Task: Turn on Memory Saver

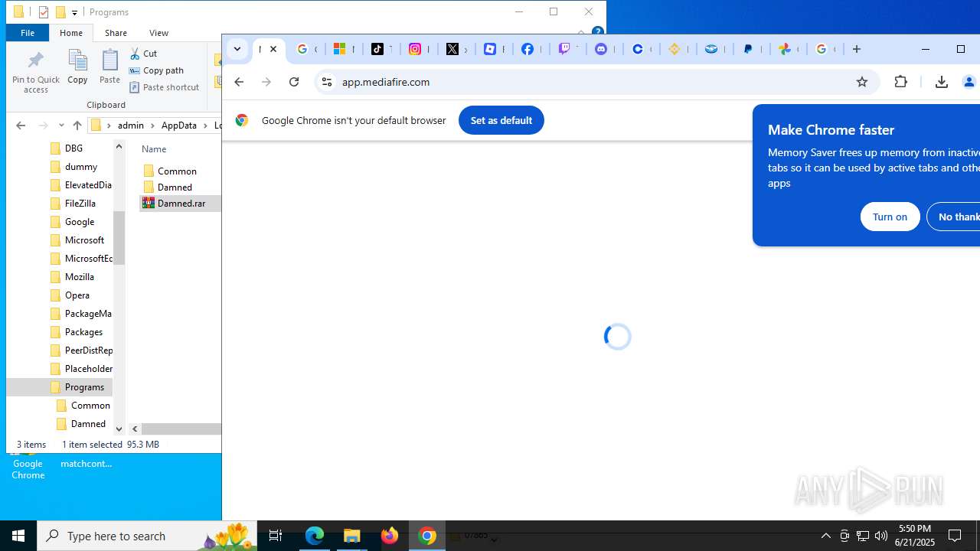Action: pos(890,217)
